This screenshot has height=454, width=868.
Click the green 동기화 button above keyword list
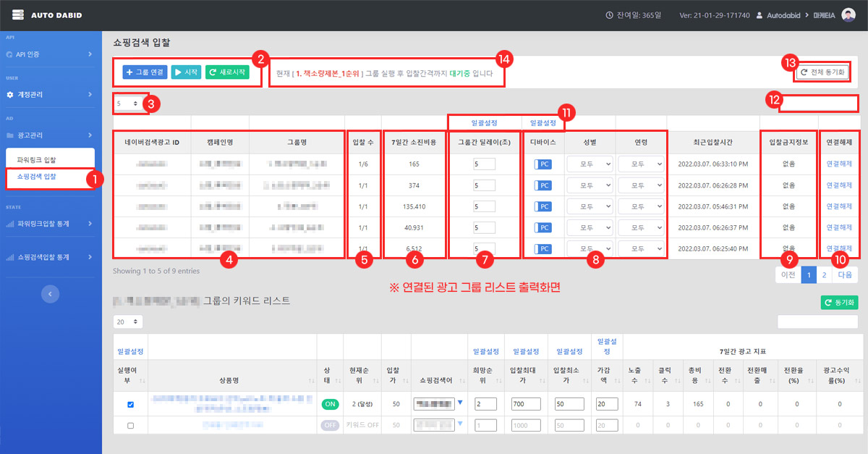838,303
